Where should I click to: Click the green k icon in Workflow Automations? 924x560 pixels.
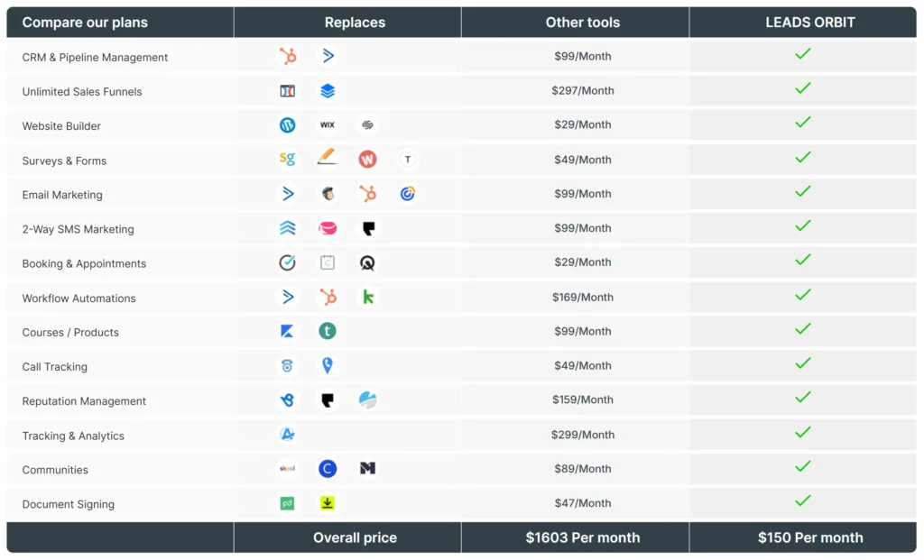pyautogui.click(x=368, y=298)
